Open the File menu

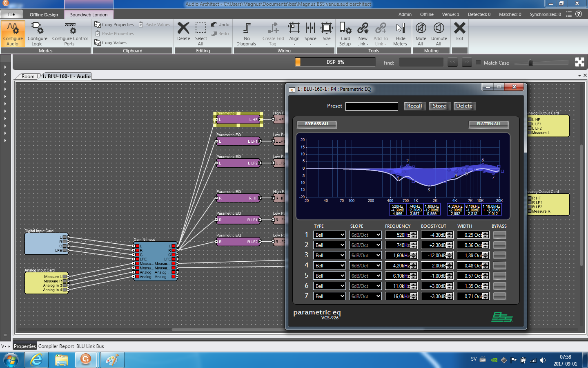click(11, 14)
